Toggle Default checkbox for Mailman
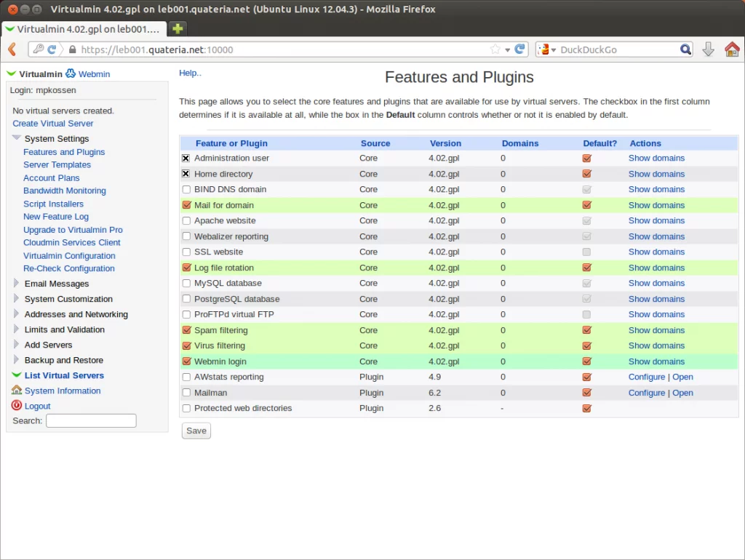The image size is (745, 560). (587, 392)
